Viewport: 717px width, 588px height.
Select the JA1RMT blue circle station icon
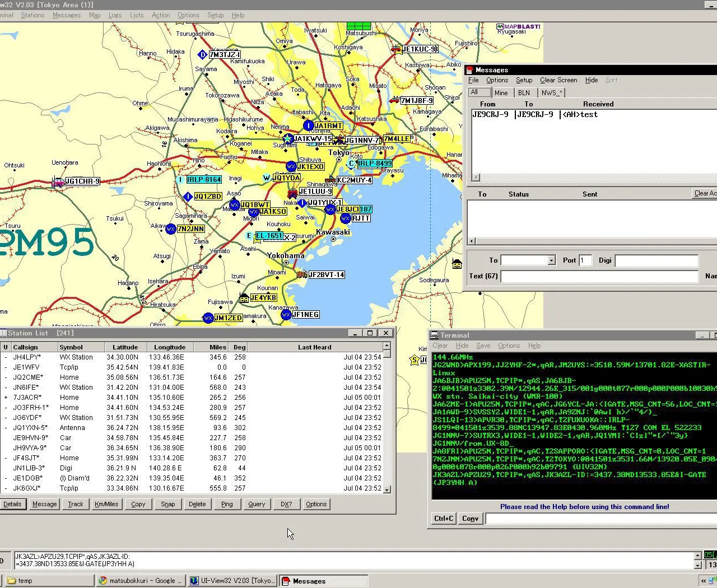(308, 125)
